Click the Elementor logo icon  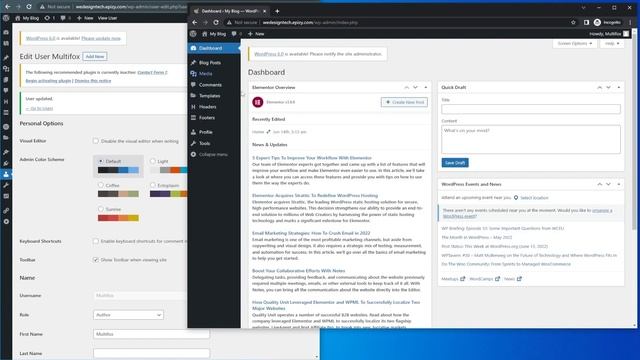[x=258, y=102]
